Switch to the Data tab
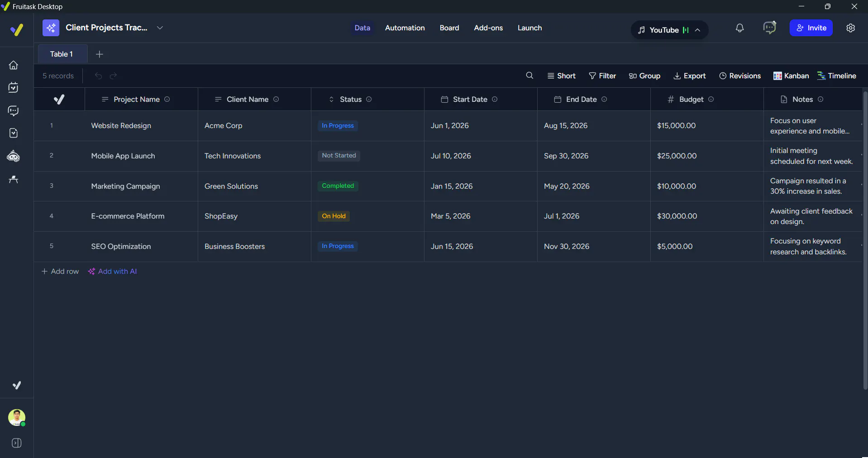 click(x=362, y=28)
